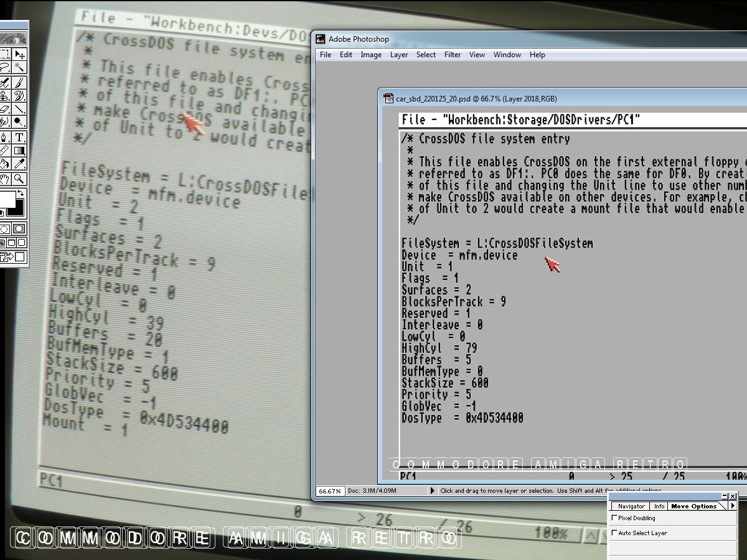Switch to the Info tab
Viewport: 747px width, 560px height.
point(659,506)
